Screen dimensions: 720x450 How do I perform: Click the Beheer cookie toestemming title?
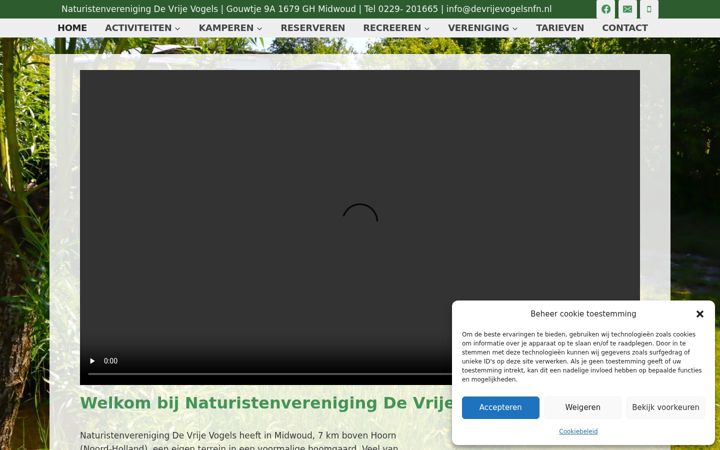(x=583, y=314)
